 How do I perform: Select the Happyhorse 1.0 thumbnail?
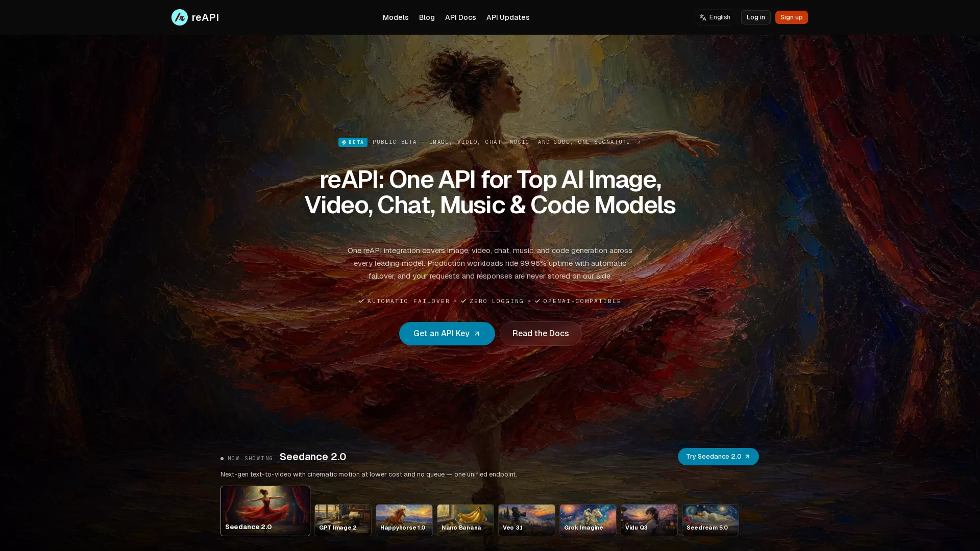(x=404, y=520)
